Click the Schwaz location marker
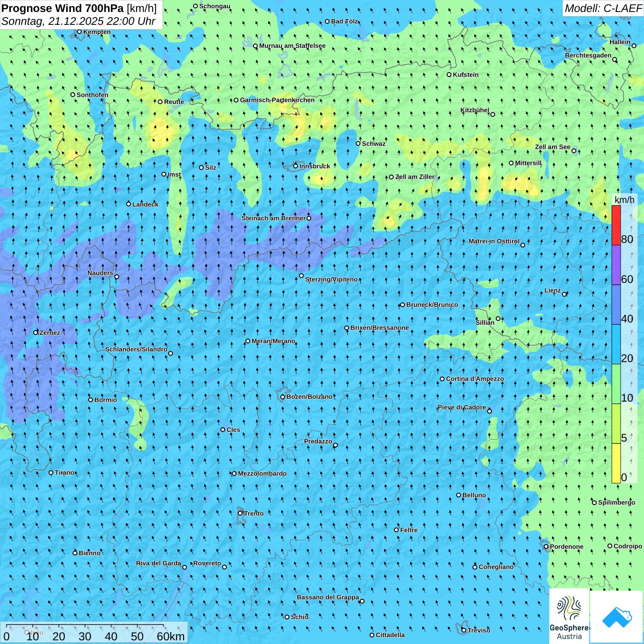Image resolution: width=644 pixels, height=644 pixels. [x=358, y=144]
